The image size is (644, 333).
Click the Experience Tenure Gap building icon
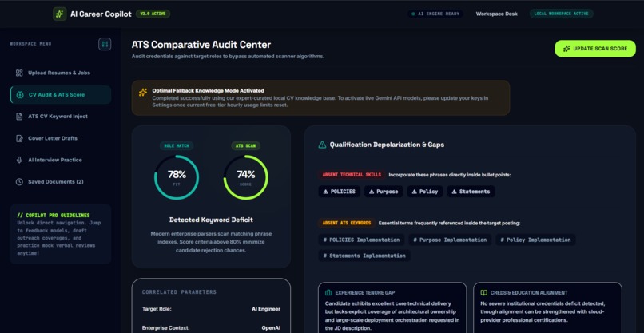(328, 293)
